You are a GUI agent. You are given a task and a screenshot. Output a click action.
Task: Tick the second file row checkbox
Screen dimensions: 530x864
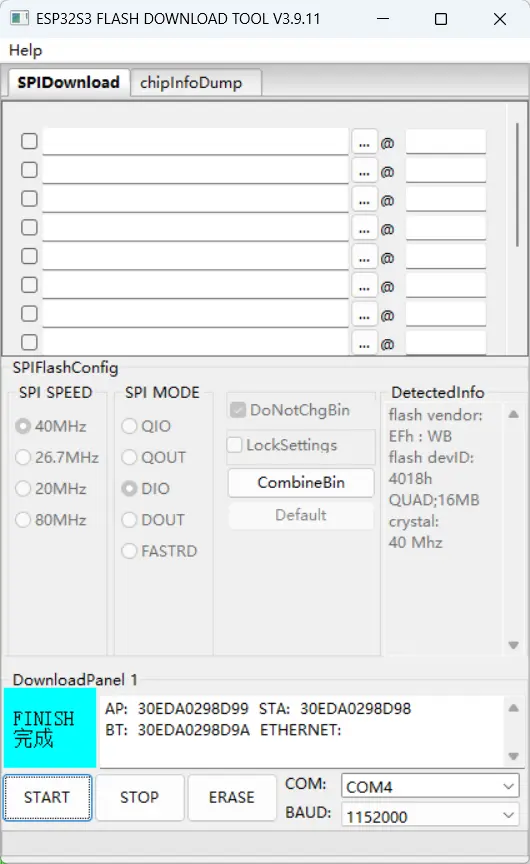coord(29,170)
